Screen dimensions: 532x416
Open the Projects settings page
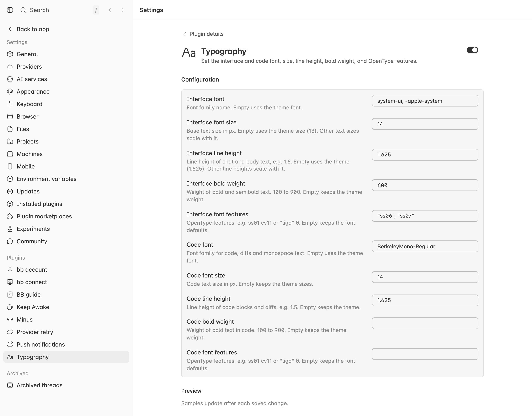[x=66, y=141]
